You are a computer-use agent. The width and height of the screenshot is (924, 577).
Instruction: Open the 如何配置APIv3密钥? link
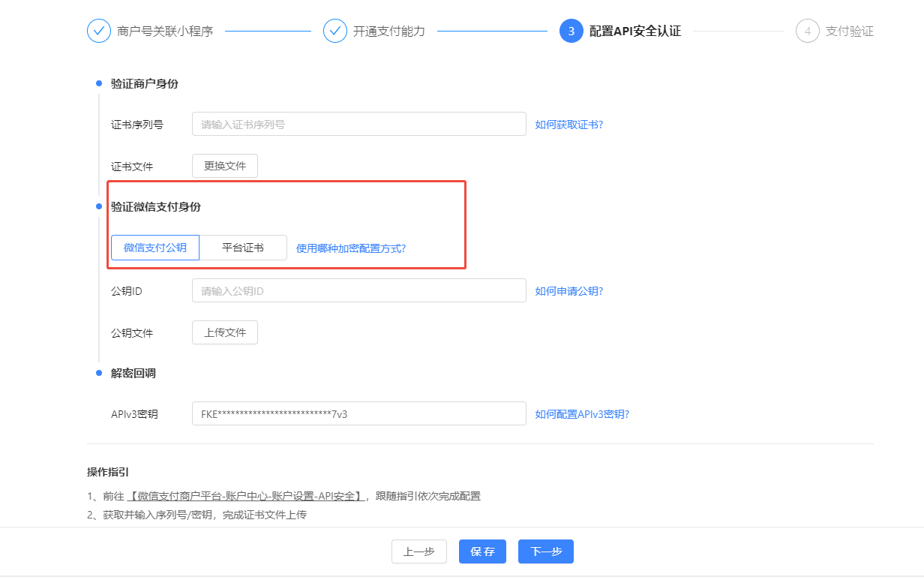point(582,414)
